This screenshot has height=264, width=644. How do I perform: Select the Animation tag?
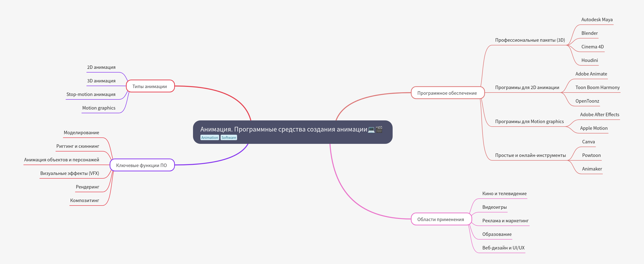point(210,137)
